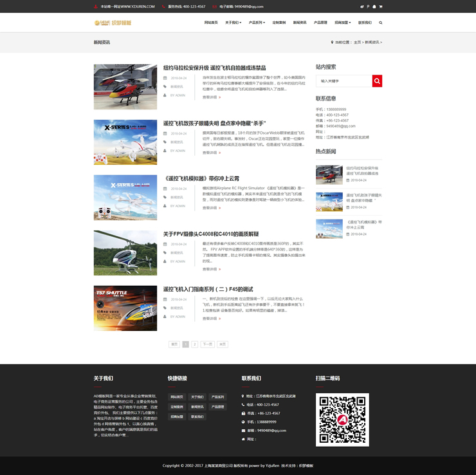Click the 产品原理 footer quick link
This screenshot has width=476, height=475.
pyautogui.click(x=218, y=407)
